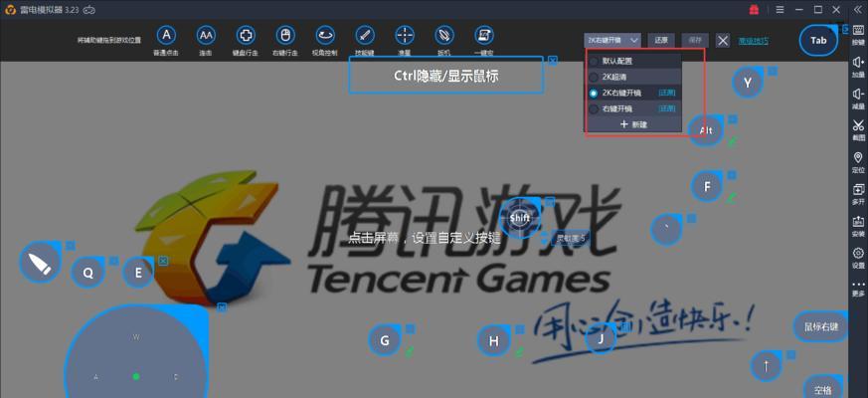Click 还原 link in 右键开镜 row

click(667, 108)
